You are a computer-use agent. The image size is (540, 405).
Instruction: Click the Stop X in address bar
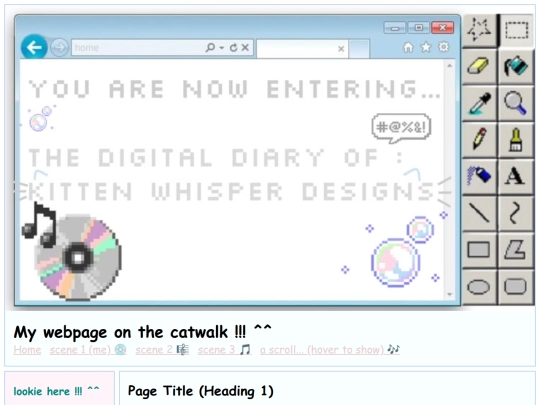click(245, 47)
